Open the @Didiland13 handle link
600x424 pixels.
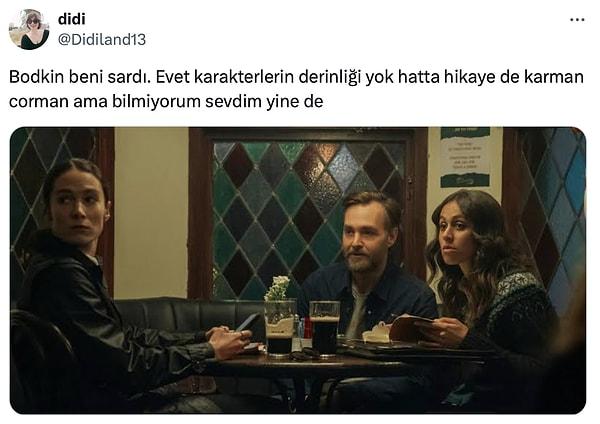point(102,39)
